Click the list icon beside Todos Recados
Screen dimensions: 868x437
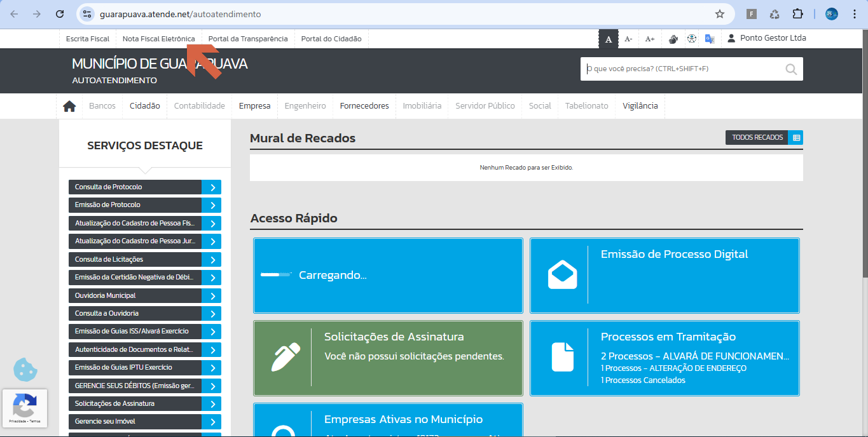tap(796, 137)
